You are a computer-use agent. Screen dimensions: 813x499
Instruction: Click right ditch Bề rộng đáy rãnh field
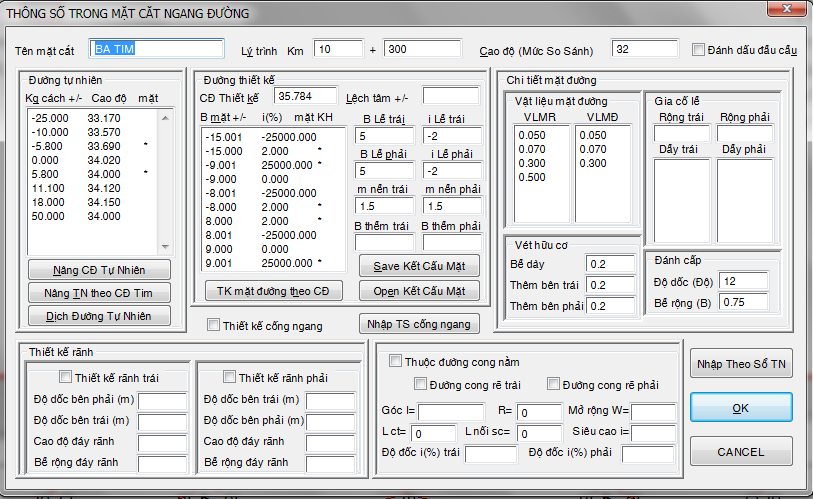tap(330, 464)
